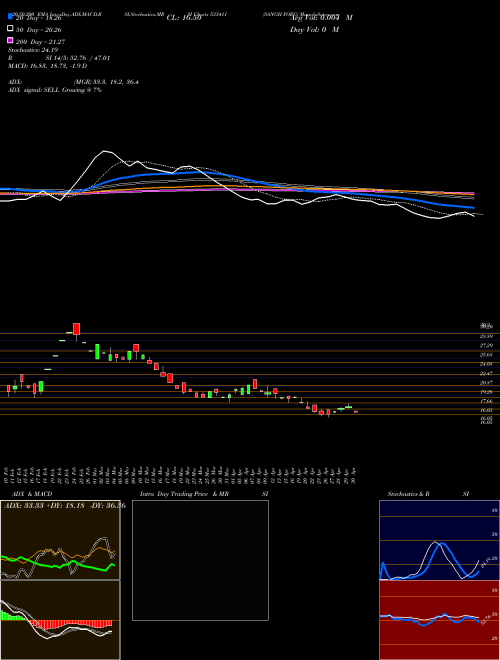The image size is (500, 660).
Task: Click the blue 20 Day EMA swatch
Action: [10, 17]
